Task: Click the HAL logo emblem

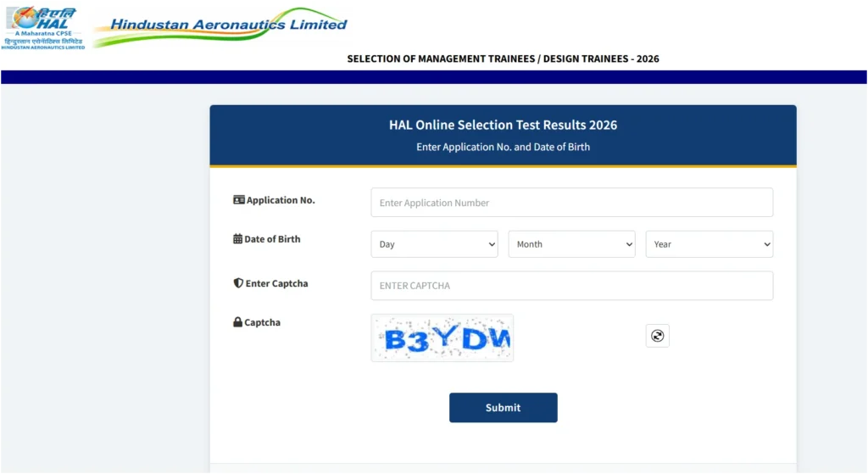Action: (x=43, y=28)
